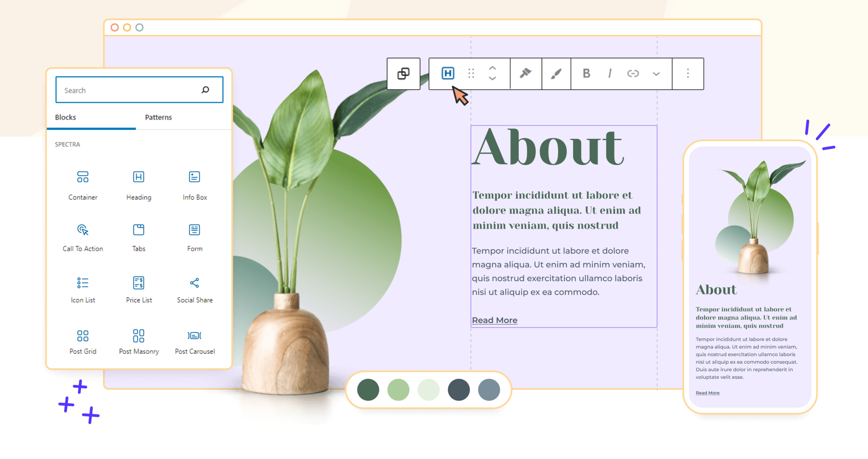
Task: Insert an Info Box block
Action: (194, 185)
